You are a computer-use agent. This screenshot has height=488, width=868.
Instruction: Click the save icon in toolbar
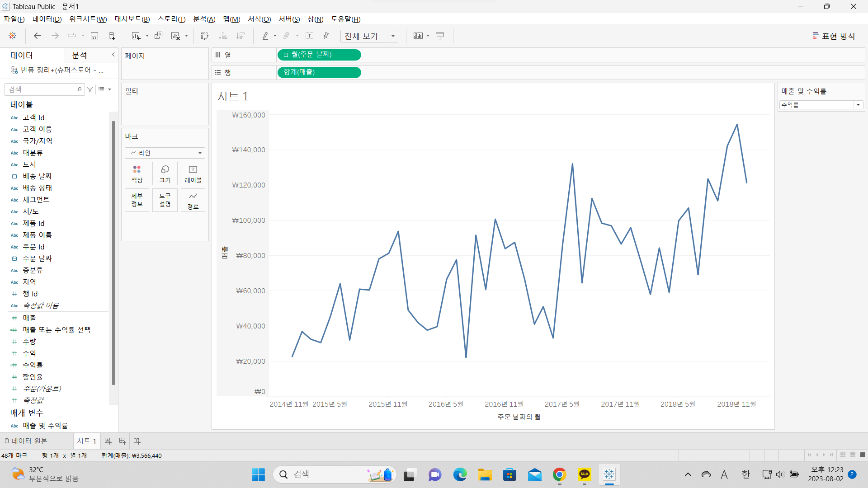tap(94, 36)
